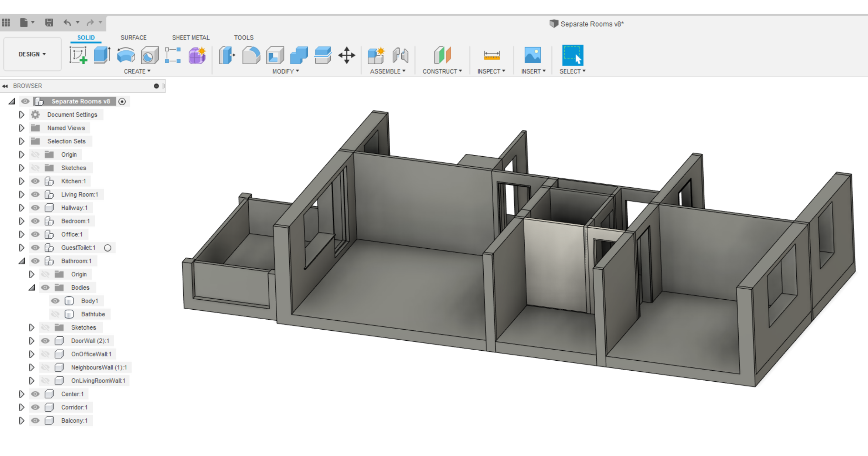868x456 pixels.
Task: Select the Revolve tool icon
Action: click(126, 55)
